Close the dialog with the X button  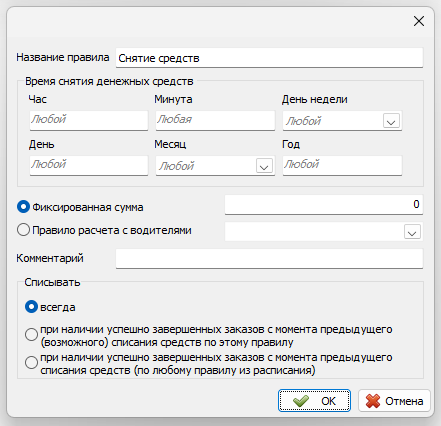click(x=419, y=21)
